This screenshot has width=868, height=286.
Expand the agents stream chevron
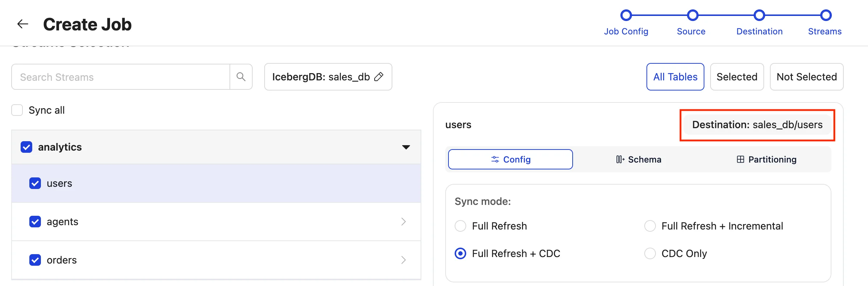(x=404, y=222)
